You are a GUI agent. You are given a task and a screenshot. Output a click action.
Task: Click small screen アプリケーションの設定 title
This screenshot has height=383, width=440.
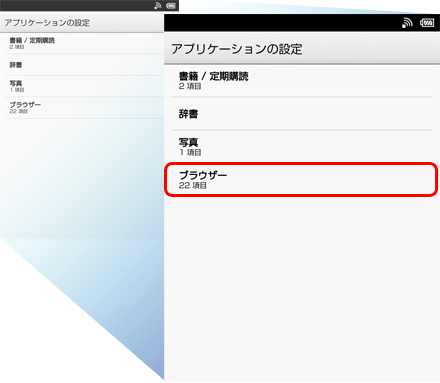tap(47, 23)
